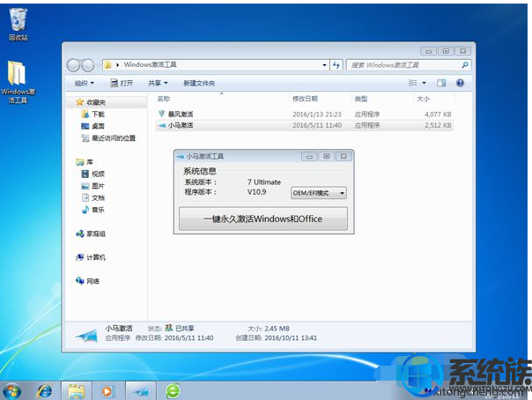Open the OEM/EFI模式 mode dropdown
Screen dimensions: 532x400
pyautogui.click(x=319, y=193)
